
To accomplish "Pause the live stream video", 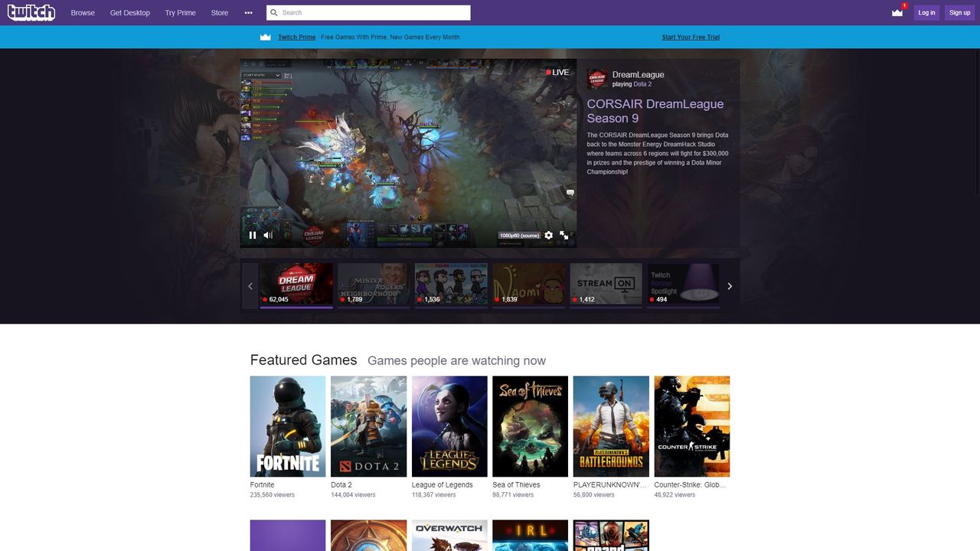I will coord(253,235).
